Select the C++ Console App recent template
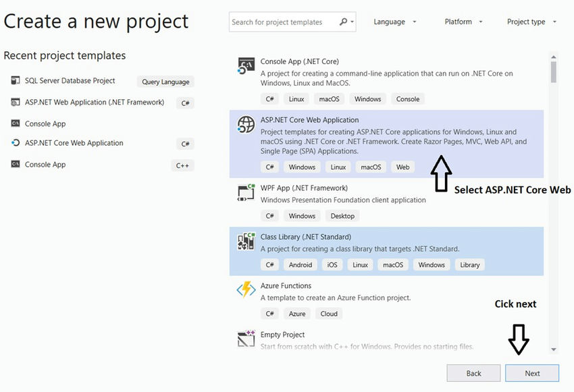The width and height of the screenshot is (574, 392). pos(45,165)
